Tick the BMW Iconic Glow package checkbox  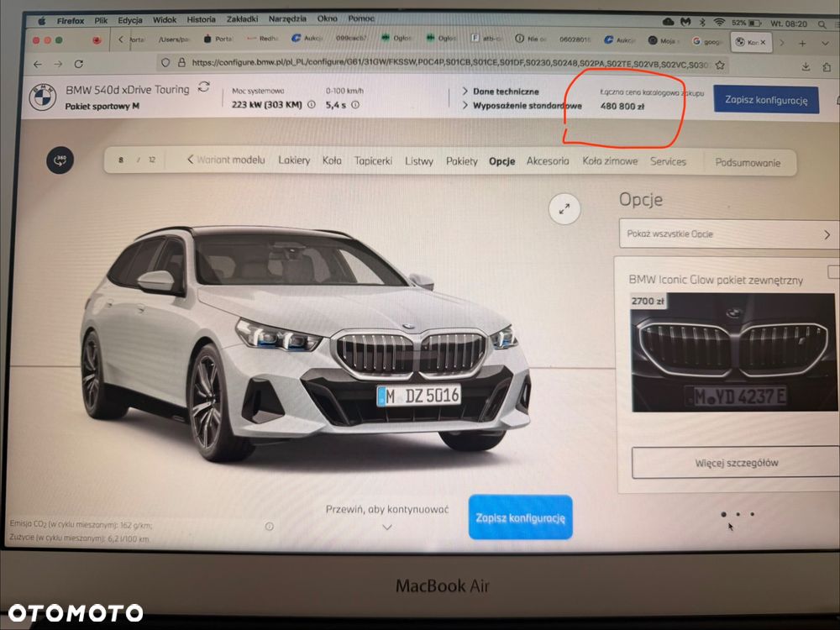coord(833,271)
